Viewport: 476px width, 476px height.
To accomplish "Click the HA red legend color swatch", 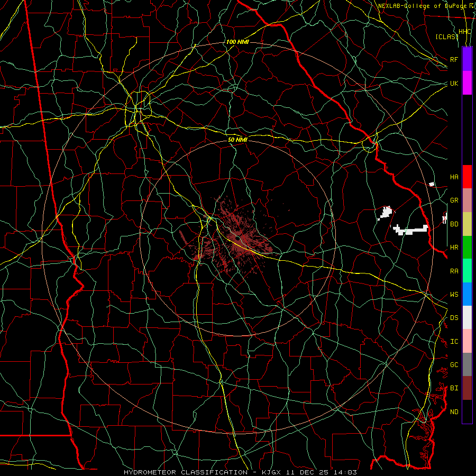I will [467, 177].
